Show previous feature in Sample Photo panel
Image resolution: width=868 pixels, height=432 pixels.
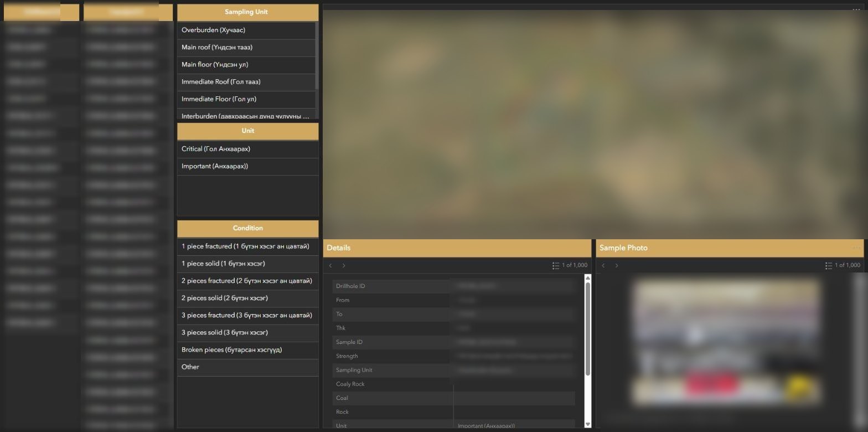click(603, 266)
